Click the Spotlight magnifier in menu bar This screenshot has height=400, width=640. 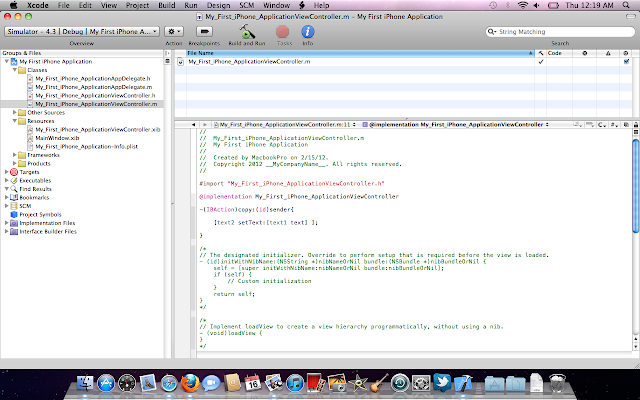626,5
